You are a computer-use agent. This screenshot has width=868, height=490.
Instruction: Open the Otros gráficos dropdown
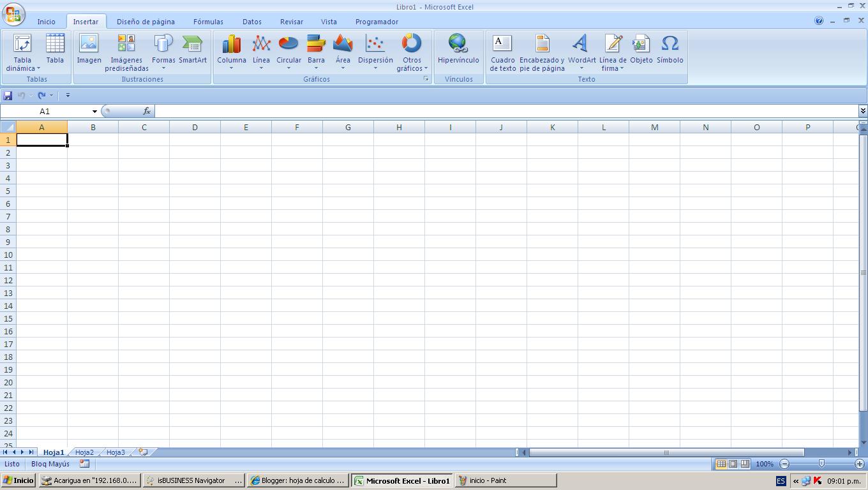coord(412,52)
